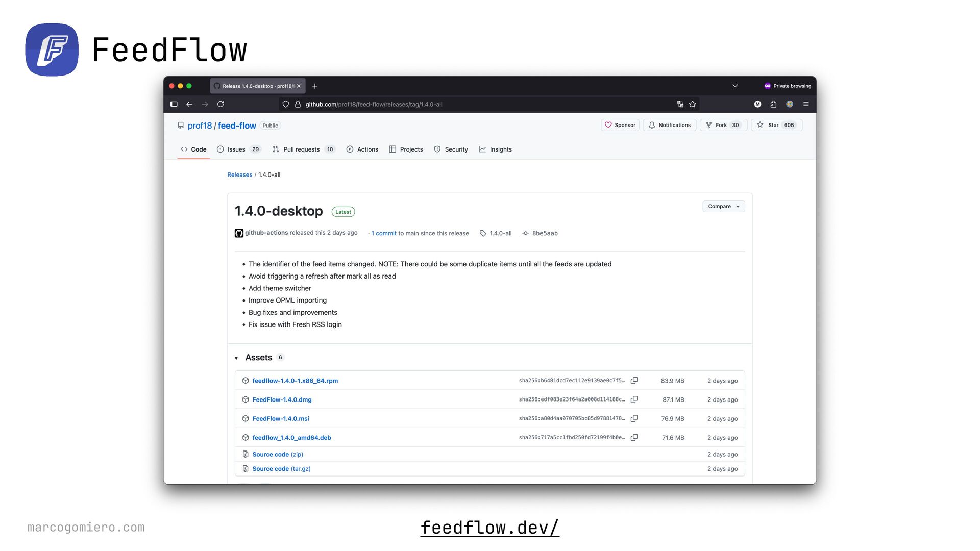
Task: Click the feedflow.dev/ link on the slide
Action: tap(490, 528)
